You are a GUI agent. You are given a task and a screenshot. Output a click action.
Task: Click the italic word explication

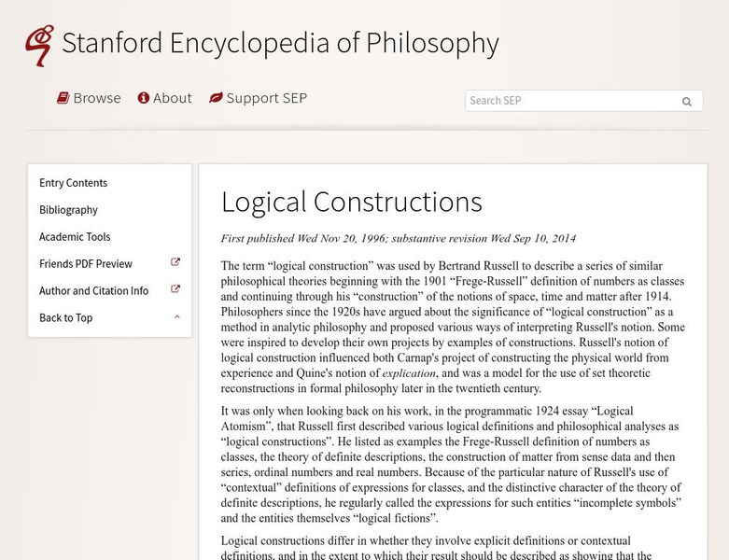[x=409, y=373]
